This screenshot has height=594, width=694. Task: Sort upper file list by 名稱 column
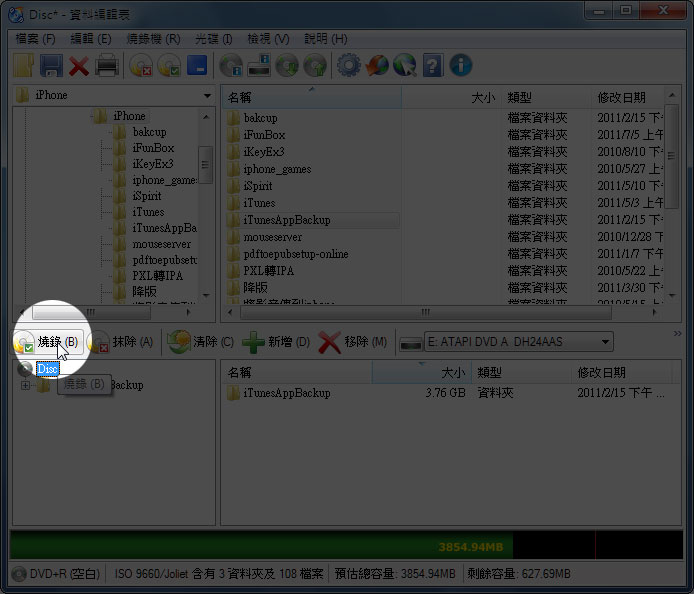(312, 97)
